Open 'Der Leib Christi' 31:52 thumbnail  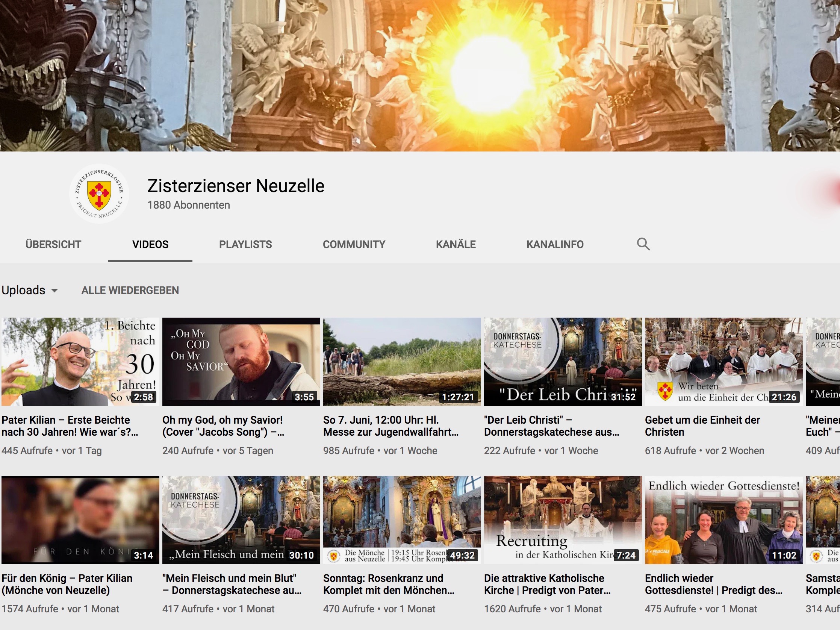pyautogui.click(x=563, y=362)
